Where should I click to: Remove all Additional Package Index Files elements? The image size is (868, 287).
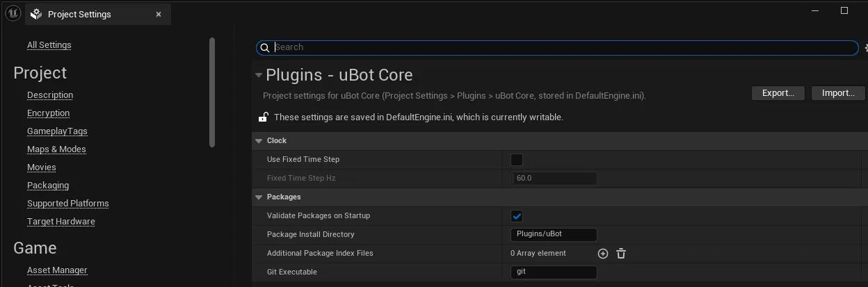pos(621,254)
